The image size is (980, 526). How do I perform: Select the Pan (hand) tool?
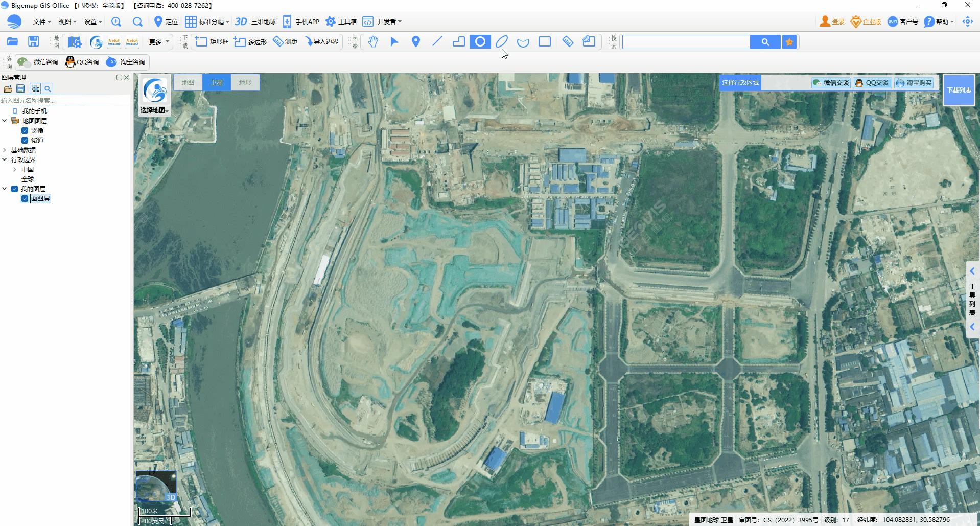tap(373, 41)
